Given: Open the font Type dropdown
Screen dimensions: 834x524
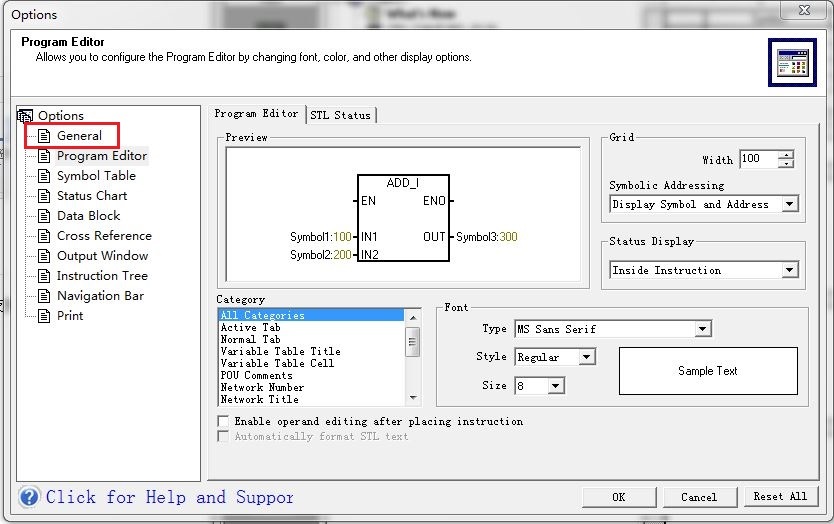Looking at the screenshot, I should coord(702,329).
